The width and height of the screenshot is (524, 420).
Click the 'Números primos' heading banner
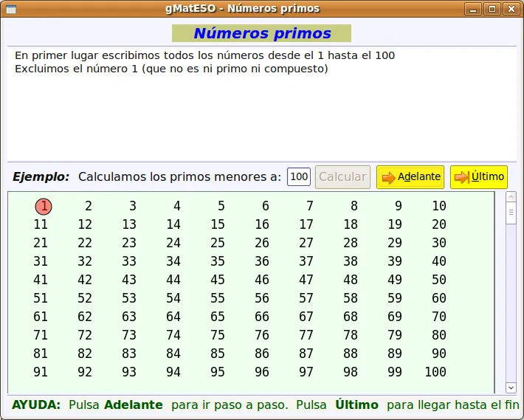click(262, 33)
